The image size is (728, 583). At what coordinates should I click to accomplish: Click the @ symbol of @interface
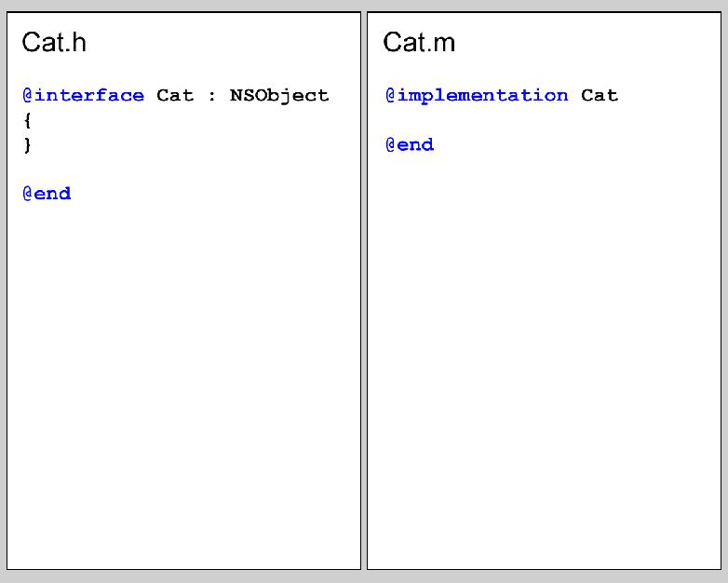pos(28,95)
